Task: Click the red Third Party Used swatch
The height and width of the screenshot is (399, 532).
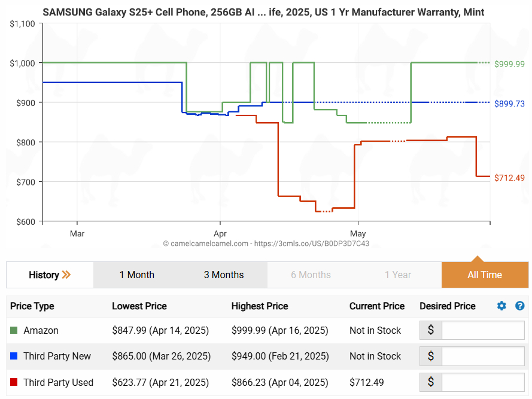Action: click(x=14, y=382)
